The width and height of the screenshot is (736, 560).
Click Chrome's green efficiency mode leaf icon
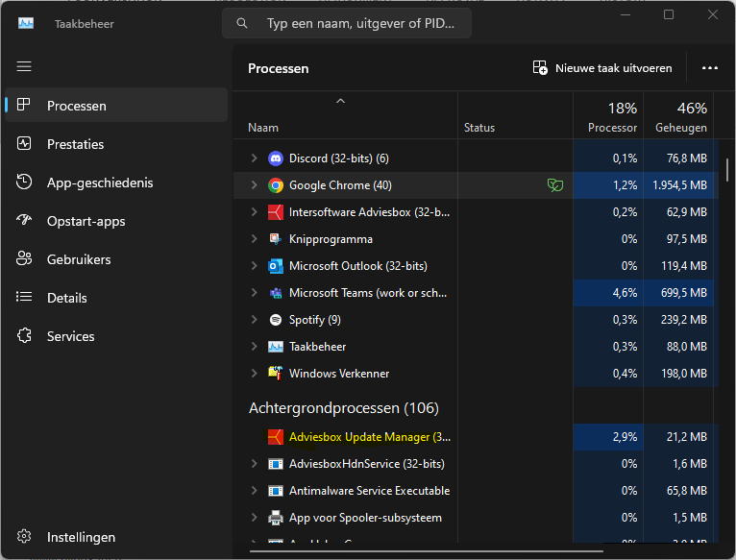[x=554, y=185]
